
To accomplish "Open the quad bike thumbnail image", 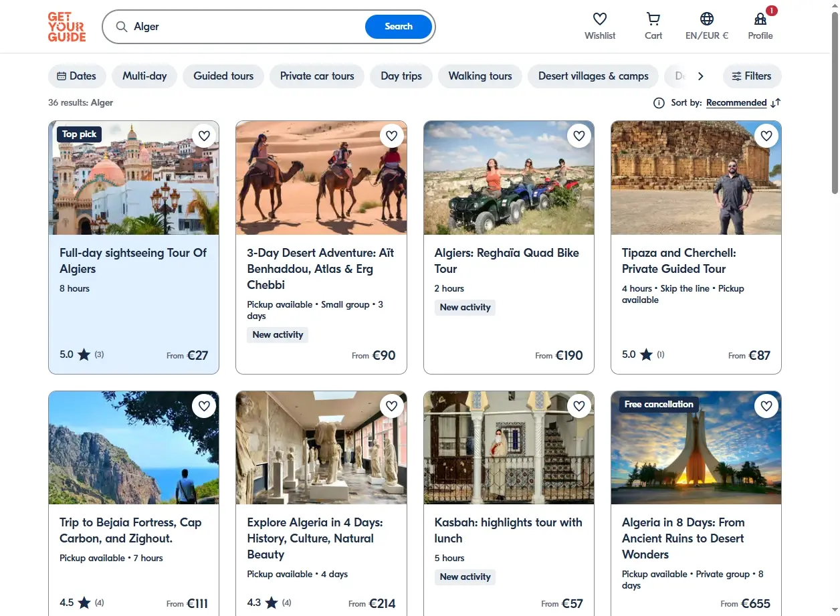I will pos(509,178).
